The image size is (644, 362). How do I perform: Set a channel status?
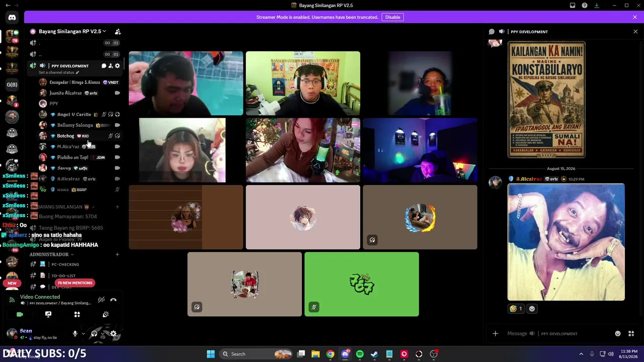[x=59, y=72]
